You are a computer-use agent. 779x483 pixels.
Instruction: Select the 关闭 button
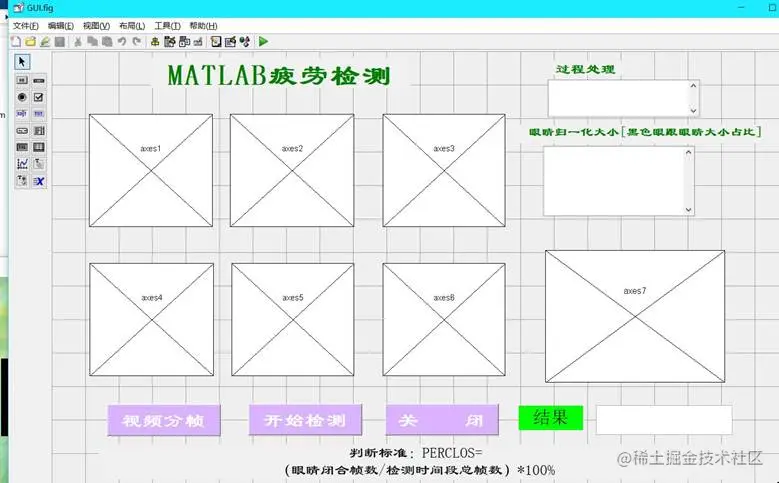click(442, 420)
